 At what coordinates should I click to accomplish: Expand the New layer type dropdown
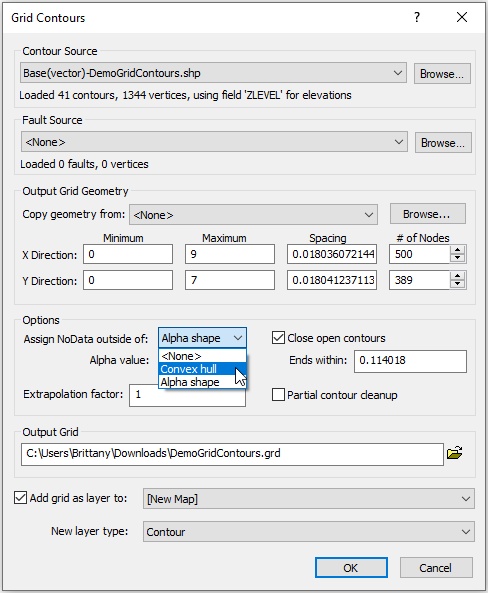[309, 532]
